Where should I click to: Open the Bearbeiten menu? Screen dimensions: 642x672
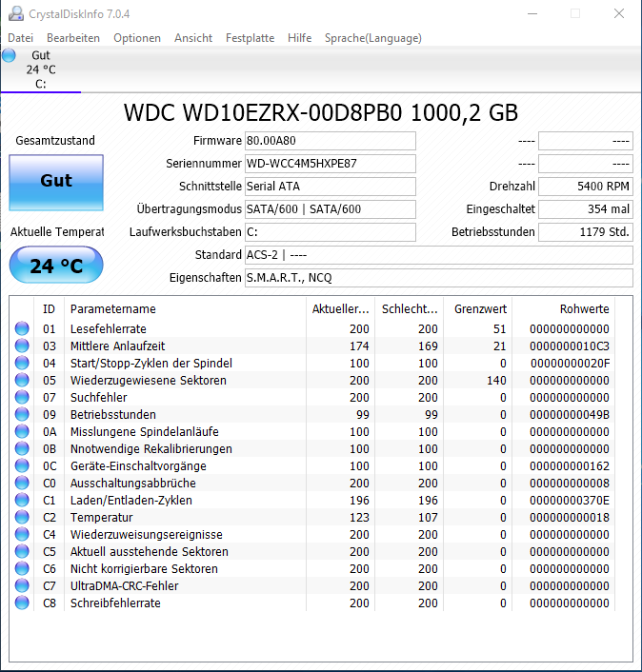point(73,38)
